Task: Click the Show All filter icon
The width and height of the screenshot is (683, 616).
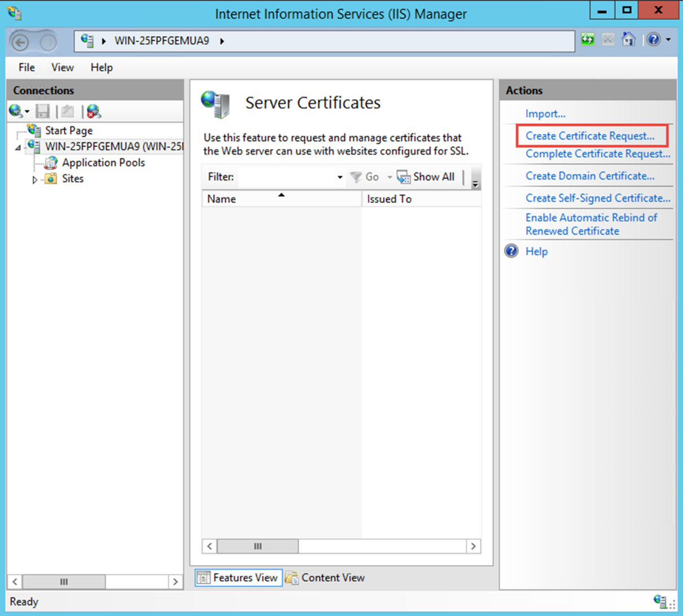Action: 404,177
